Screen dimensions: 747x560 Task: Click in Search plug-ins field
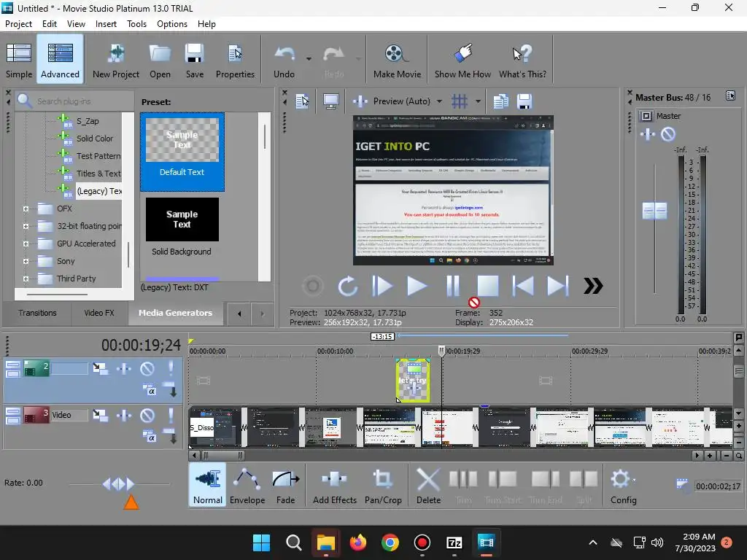pos(75,101)
